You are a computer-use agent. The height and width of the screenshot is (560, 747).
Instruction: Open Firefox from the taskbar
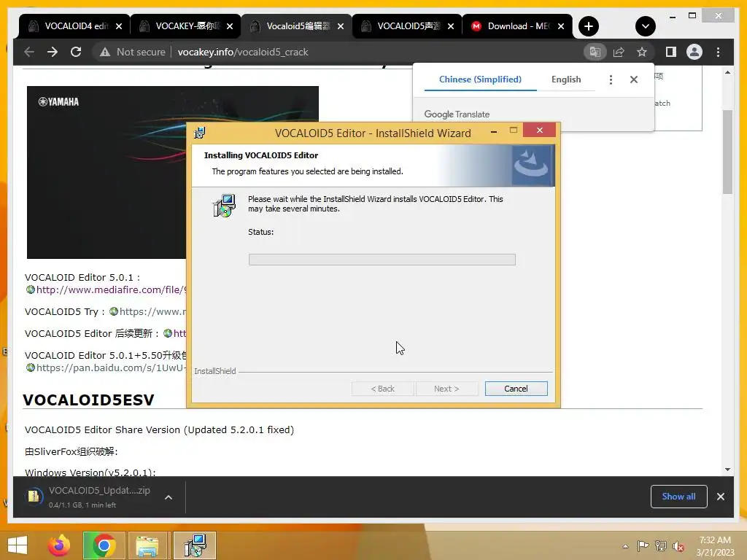(x=59, y=545)
